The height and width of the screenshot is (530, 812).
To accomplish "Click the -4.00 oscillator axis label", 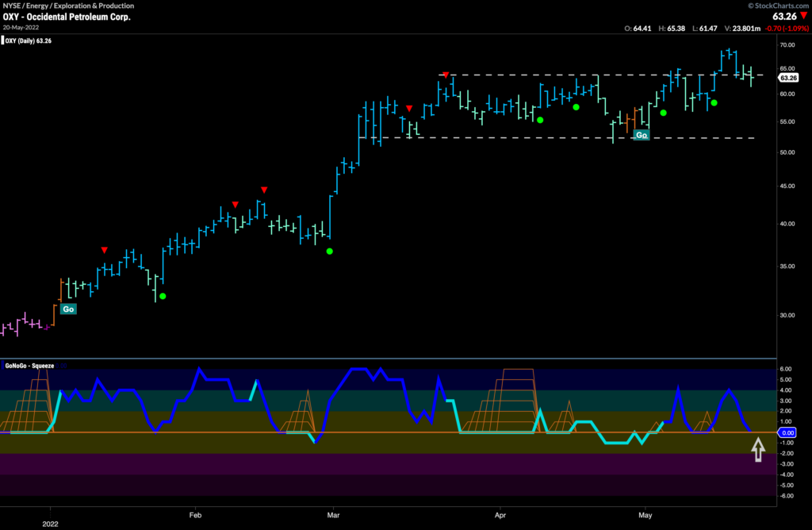I will pyautogui.click(x=787, y=474).
